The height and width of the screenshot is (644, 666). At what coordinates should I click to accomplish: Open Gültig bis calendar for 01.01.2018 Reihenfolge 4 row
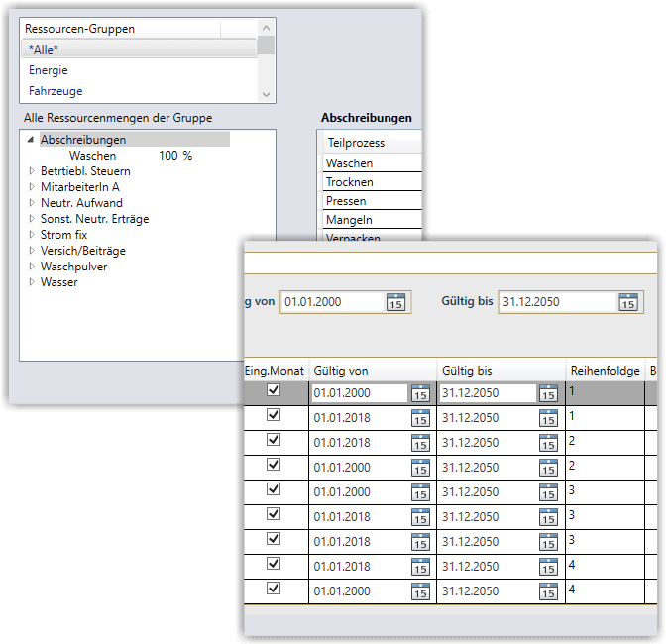548,567
